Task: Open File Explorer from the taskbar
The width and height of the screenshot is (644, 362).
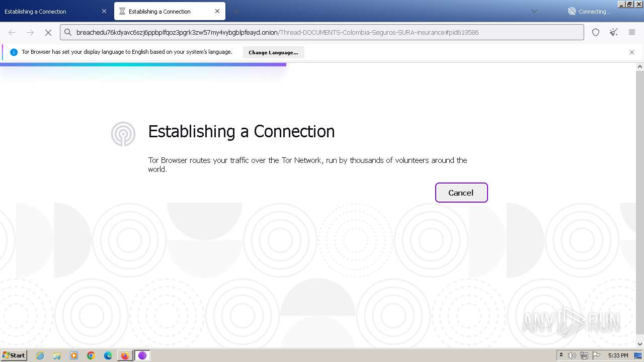Action: [57, 355]
